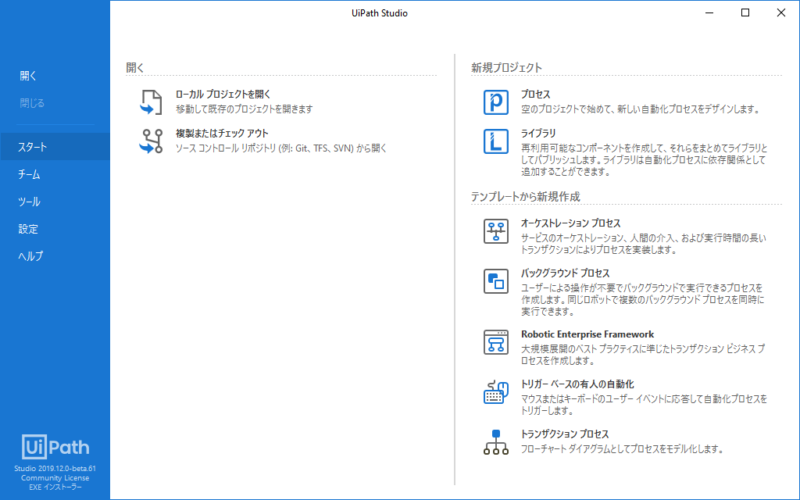Click the 複製またはチェック アウト source control icon

(150, 140)
